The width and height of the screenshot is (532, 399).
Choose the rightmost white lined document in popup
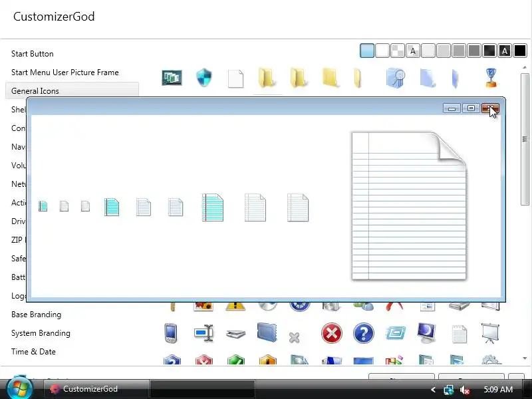298,207
